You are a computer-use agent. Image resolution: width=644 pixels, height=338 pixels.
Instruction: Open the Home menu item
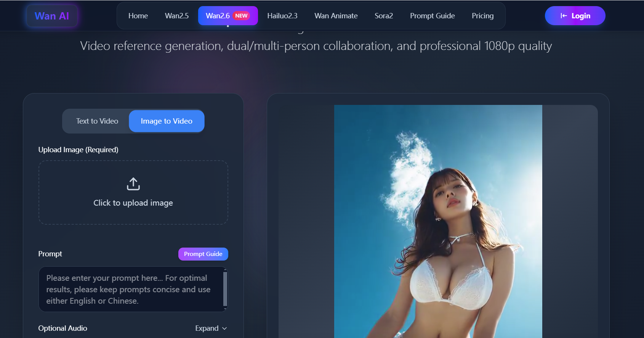click(x=138, y=16)
